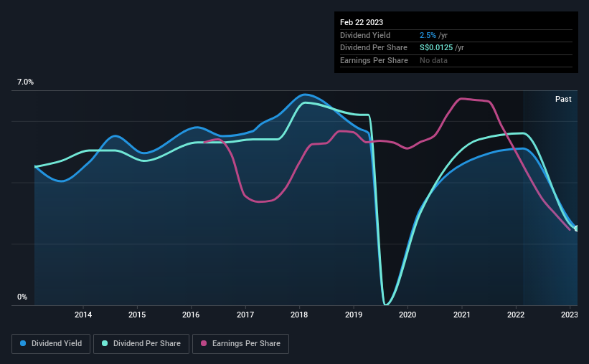Click the 2015 x-axis label
Image resolution: width=589 pixels, height=364 pixels.
[137, 315]
